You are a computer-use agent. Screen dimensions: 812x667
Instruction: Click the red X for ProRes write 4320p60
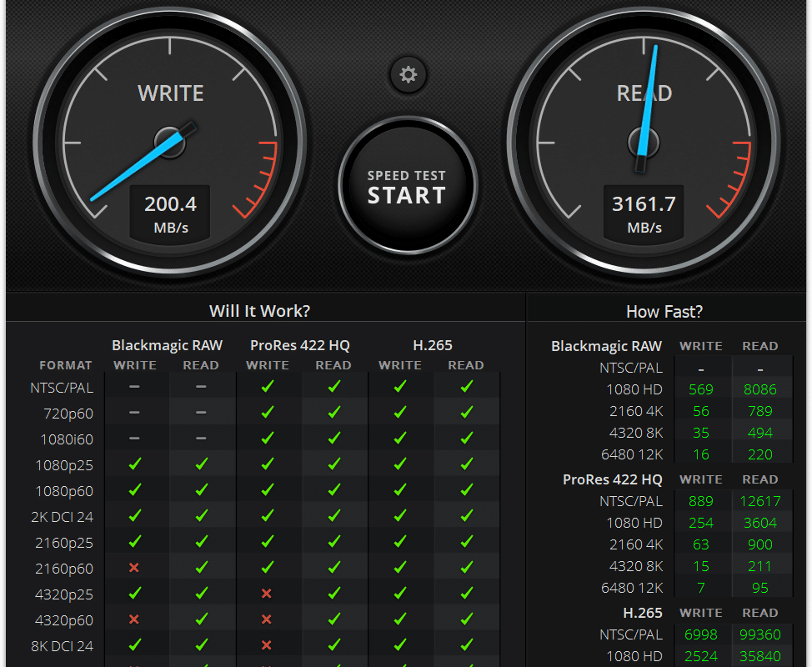click(267, 619)
